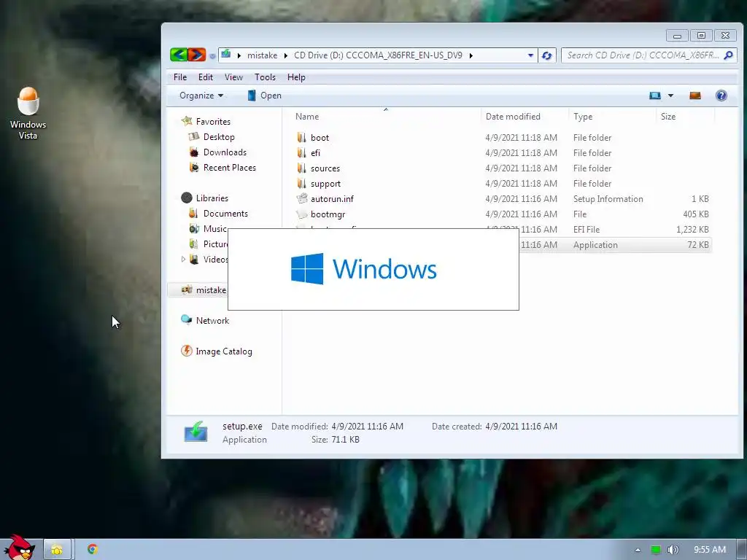Expand breadcrumb arrow after CD Drive
The width and height of the screenshot is (747, 560).
click(x=471, y=55)
